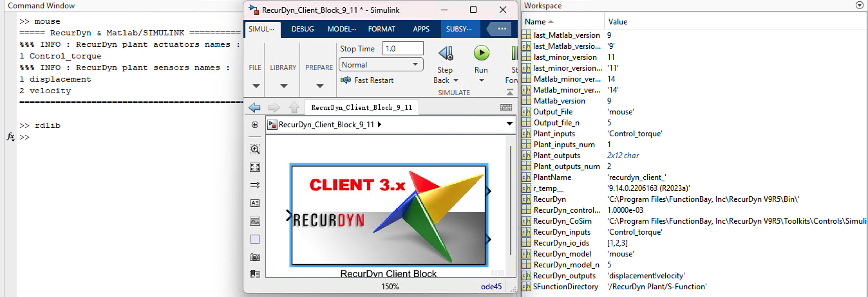Screen dimensions: 868x297
Task: Open the Workspace panel actions menu arrow
Action: coord(859,5)
